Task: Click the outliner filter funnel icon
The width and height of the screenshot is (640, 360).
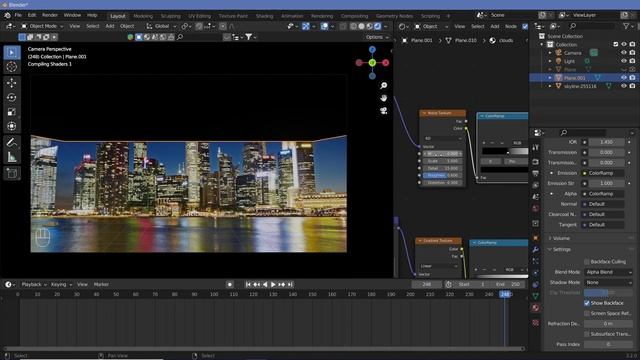Action: pos(626,26)
